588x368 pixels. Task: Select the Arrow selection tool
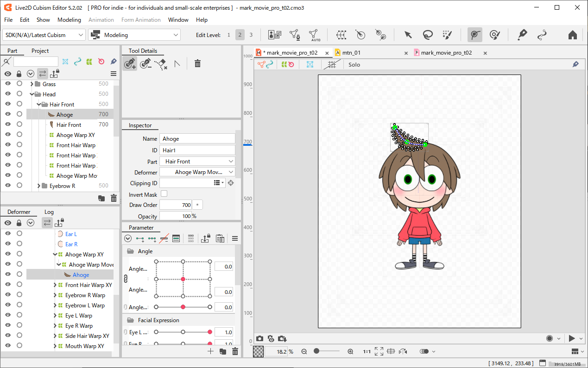point(408,35)
